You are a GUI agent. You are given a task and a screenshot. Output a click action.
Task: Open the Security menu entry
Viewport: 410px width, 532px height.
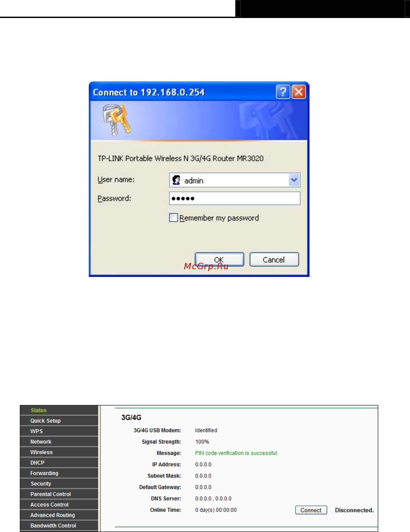pos(59,484)
